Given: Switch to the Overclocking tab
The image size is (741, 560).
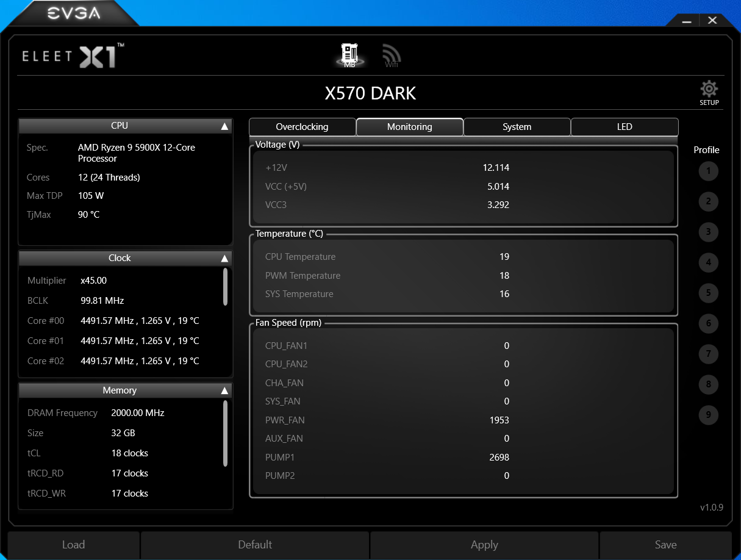Looking at the screenshot, I should (302, 127).
